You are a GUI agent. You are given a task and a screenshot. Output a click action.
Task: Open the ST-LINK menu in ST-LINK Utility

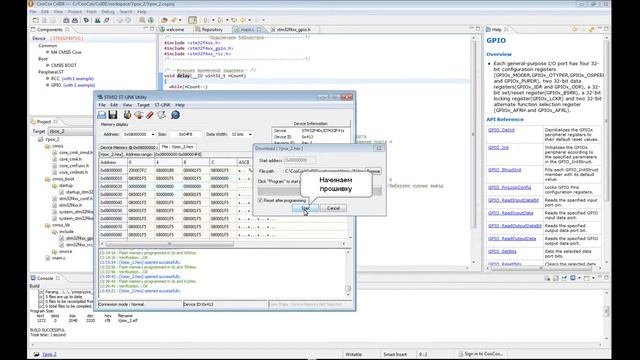point(162,105)
